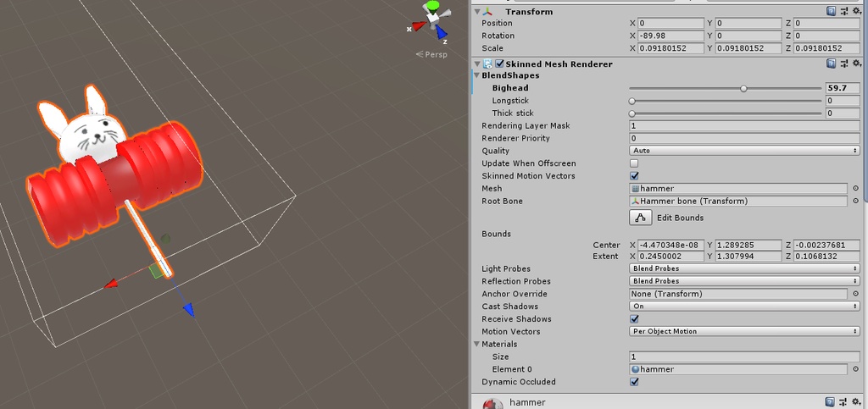Collapse the BlendShapes foldout
This screenshot has width=868, height=409.
point(476,75)
